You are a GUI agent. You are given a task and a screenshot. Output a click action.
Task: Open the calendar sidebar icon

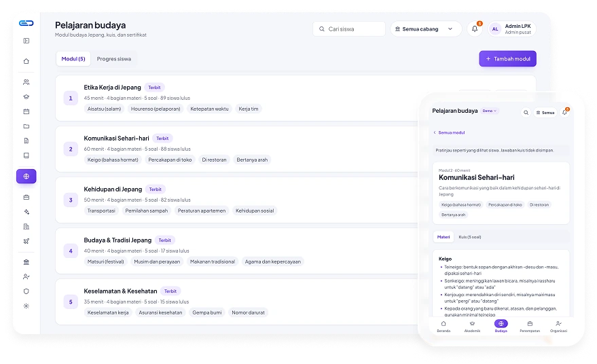click(x=26, y=111)
